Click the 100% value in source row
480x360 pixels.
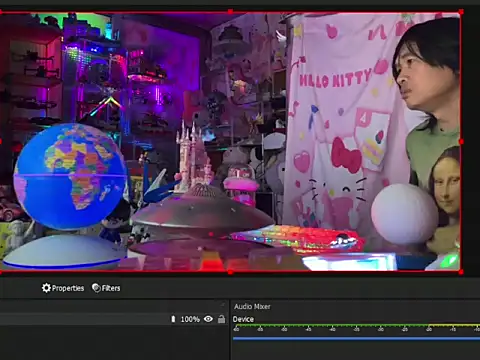(190, 319)
